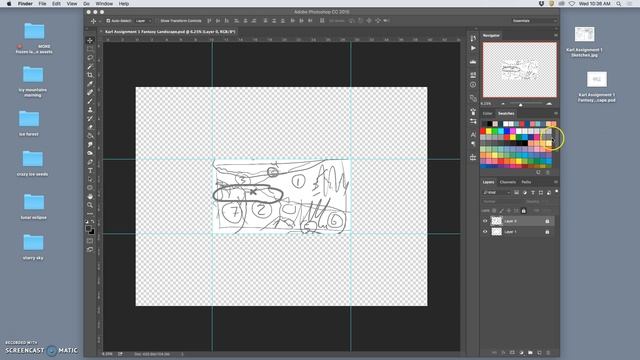This screenshot has width=640, height=360.
Task: Switch to the Paths tab
Action: (526, 182)
